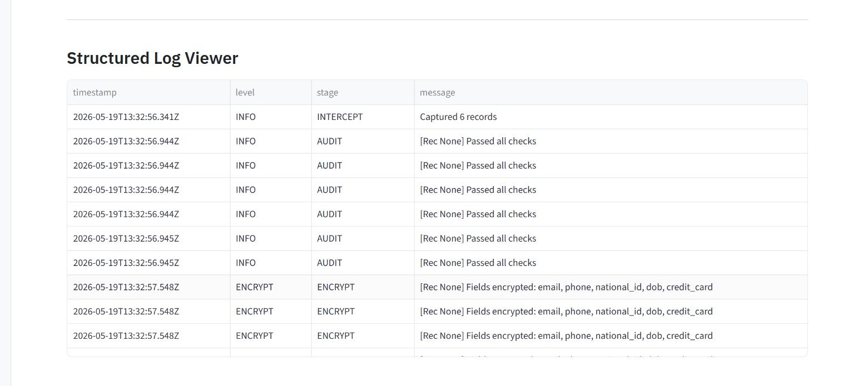This screenshot has height=386, width=868.
Task: Select the INFO cell in the INTERCEPT row
Action: coord(271,117)
